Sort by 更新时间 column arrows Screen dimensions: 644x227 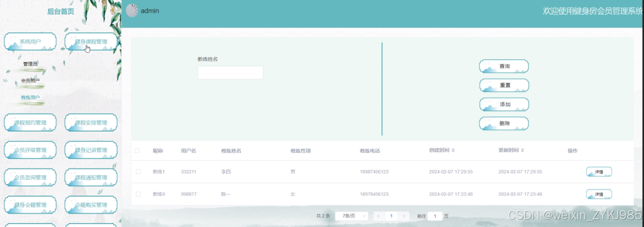pos(522,150)
